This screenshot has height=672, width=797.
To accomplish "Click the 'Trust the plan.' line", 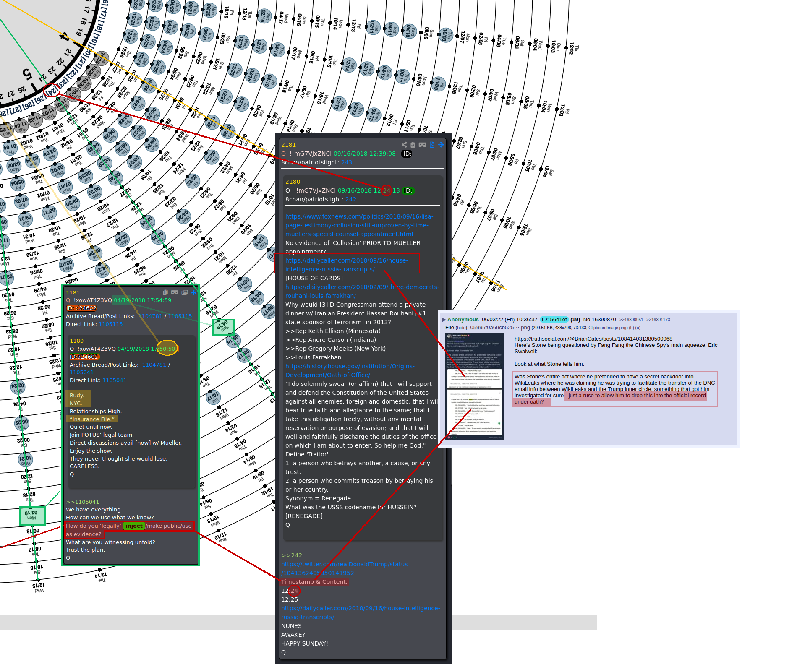I will click(x=85, y=550).
